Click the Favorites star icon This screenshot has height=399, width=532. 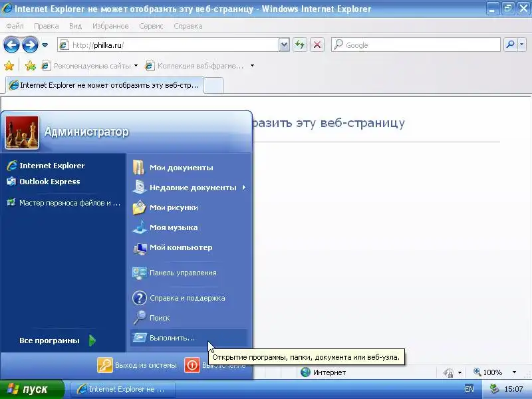tap(9, 65)
